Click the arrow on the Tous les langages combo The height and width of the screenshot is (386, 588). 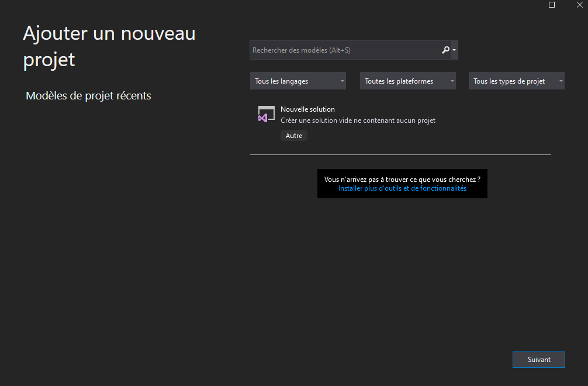click(342, 81)
